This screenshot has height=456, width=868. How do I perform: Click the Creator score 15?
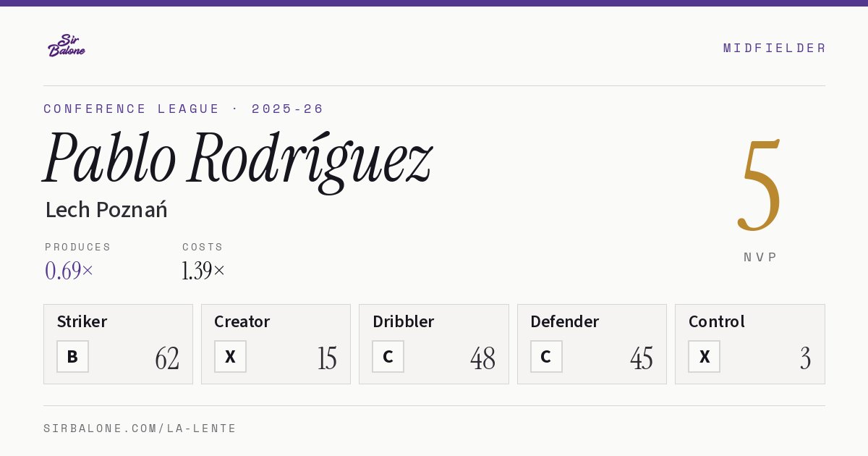[327, 358]
